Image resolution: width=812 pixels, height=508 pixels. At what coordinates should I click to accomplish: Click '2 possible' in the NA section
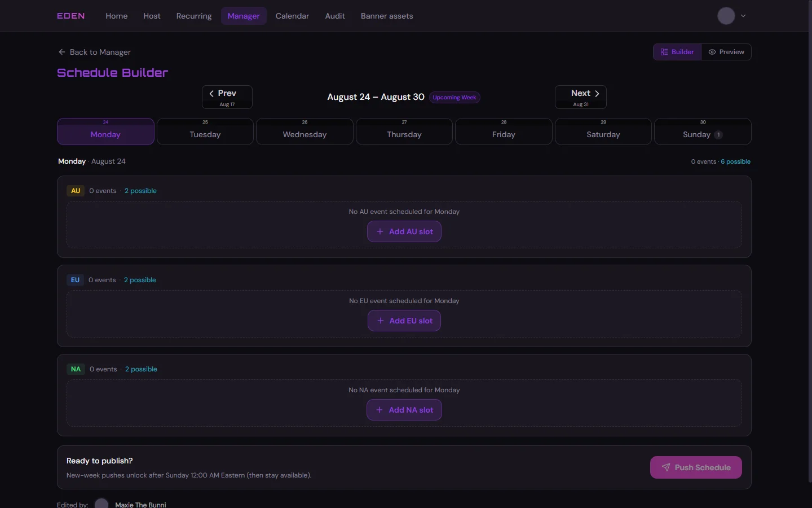(x=141, y=369)
